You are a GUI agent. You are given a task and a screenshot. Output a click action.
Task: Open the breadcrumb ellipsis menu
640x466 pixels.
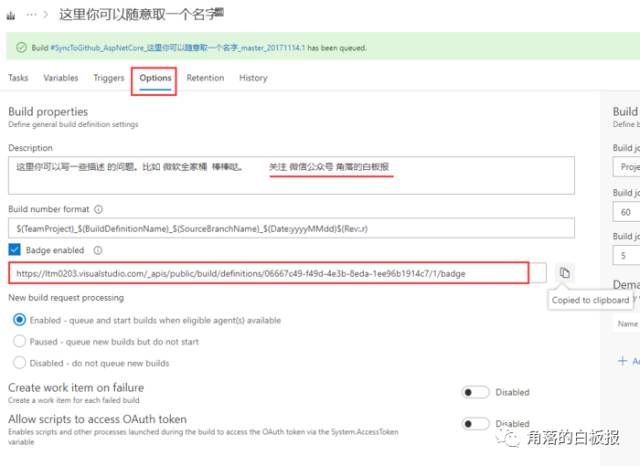[31, 15]
